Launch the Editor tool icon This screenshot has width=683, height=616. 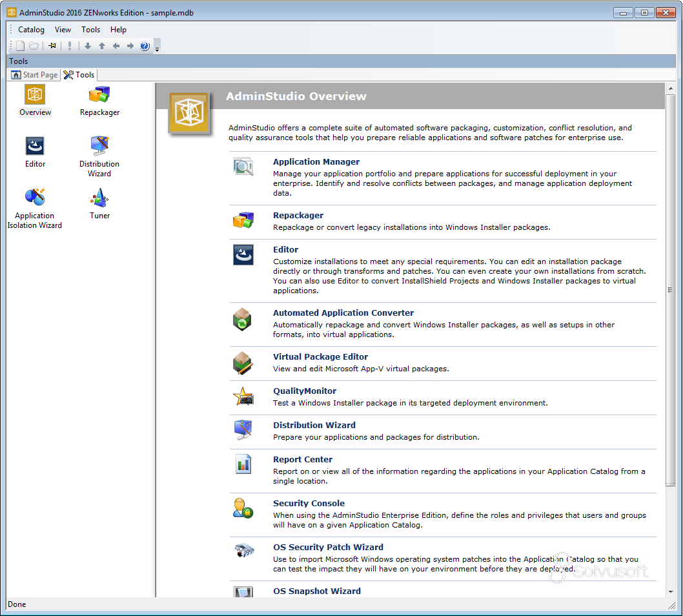pos(34,147)
